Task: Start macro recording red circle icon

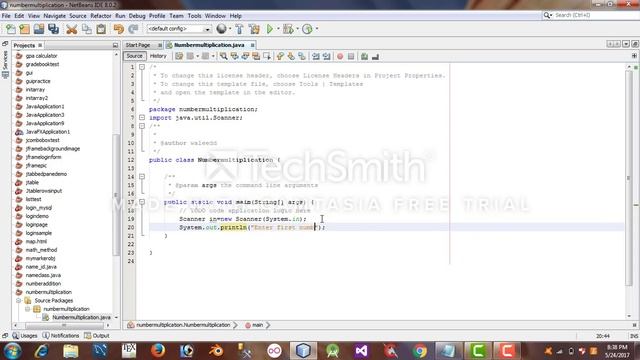Action: tap(340, 56)
